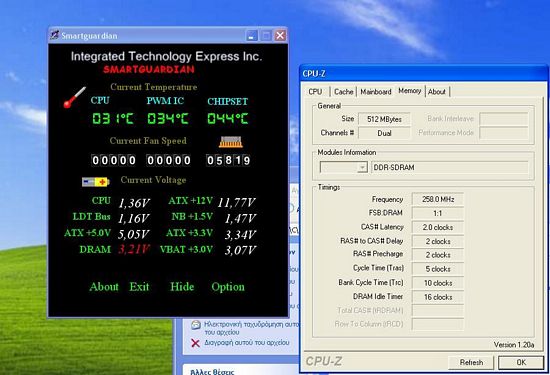Open the Modules Information dropdown

click(x=362, y=167)
